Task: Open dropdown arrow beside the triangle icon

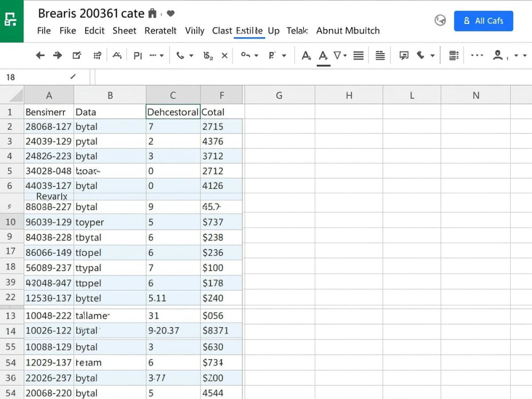Action: (345, 55)
